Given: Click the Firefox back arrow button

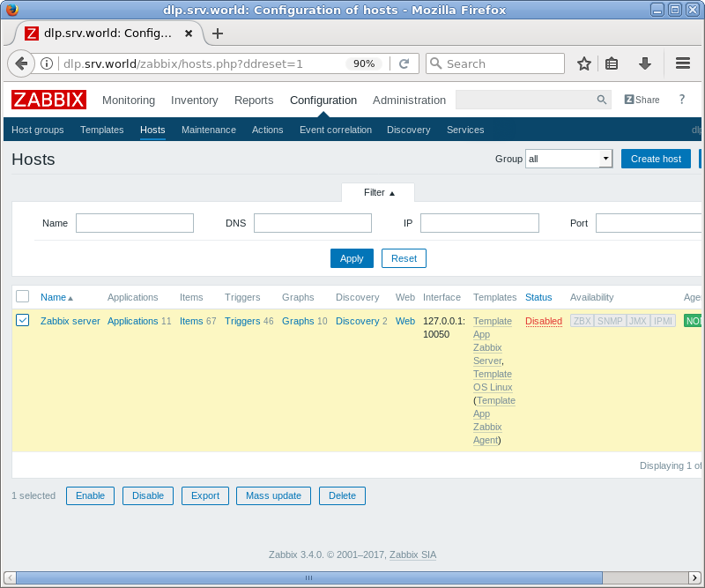Looking at the screenshot, I should click(20, 63).
